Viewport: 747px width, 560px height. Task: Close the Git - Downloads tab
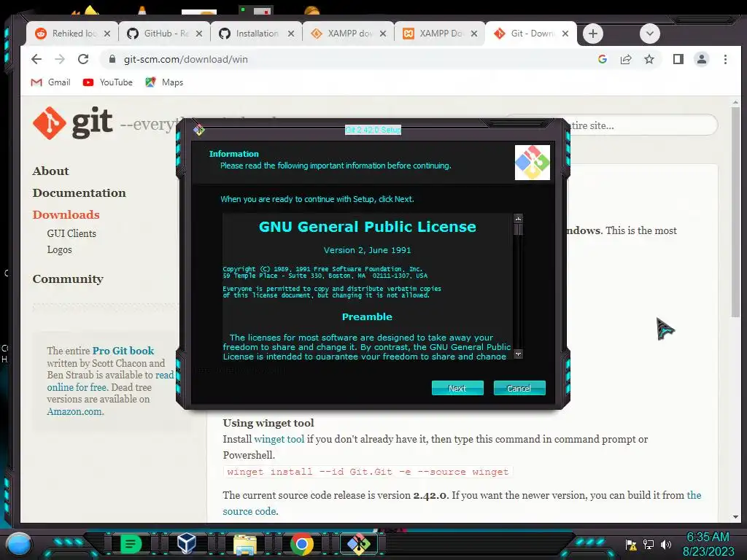coord(565,34)
